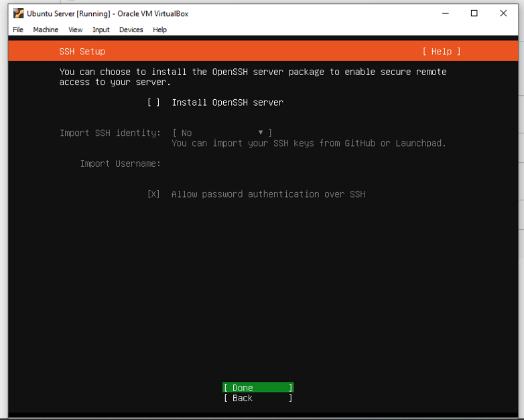Click the VirtualBox icon in the title bar
This screenshot has width=524, height=420.
[19, 13]
